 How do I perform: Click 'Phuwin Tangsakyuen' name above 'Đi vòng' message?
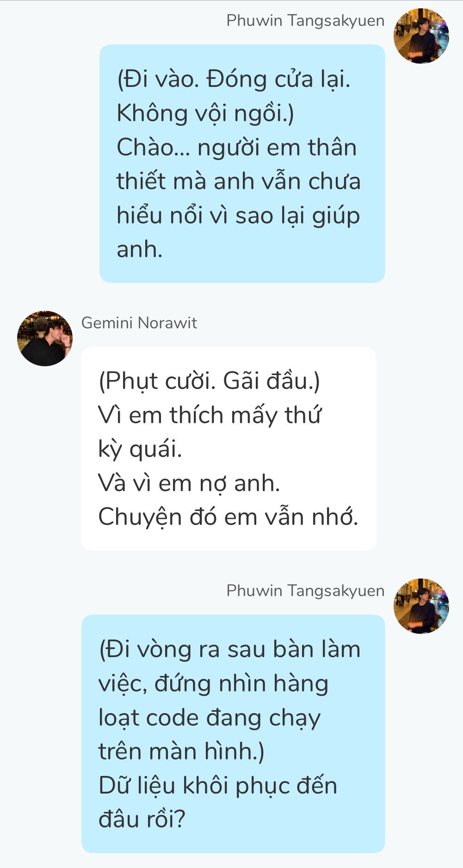(x=305, y=591)
